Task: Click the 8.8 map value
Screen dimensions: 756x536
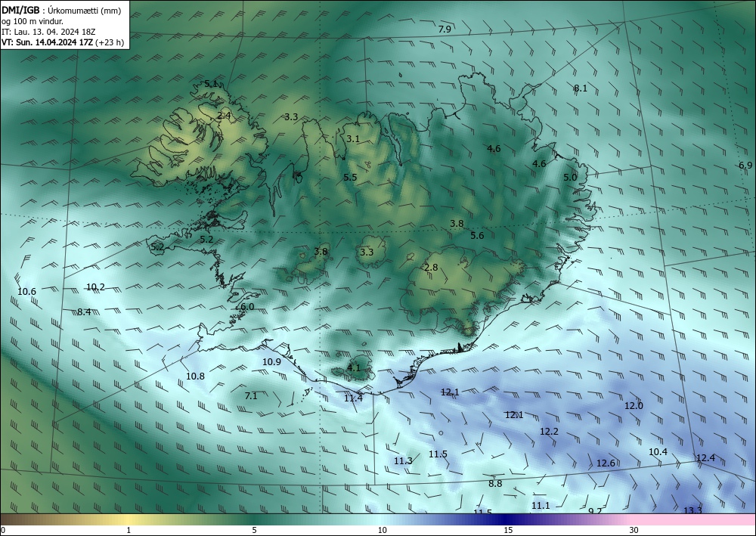Action: coord(495,484)
